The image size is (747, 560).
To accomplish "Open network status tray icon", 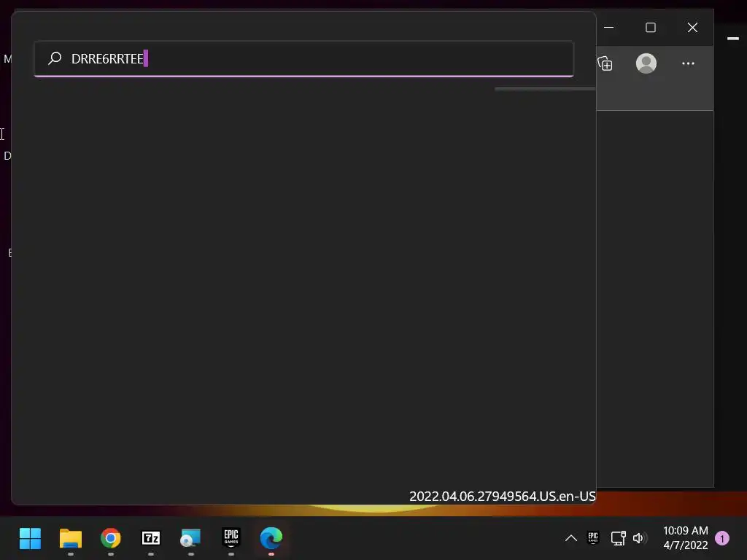I will pos(618,538).
